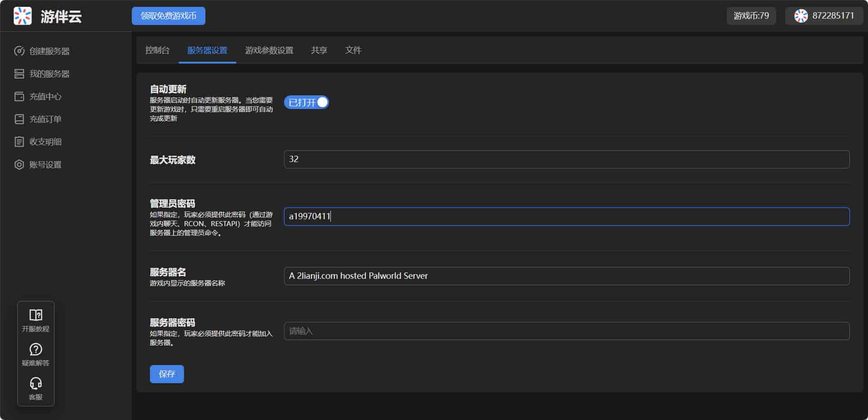Toggle the 自动更新 switch off
Viewport: 868px width, 420px height.
pos(306,102)
